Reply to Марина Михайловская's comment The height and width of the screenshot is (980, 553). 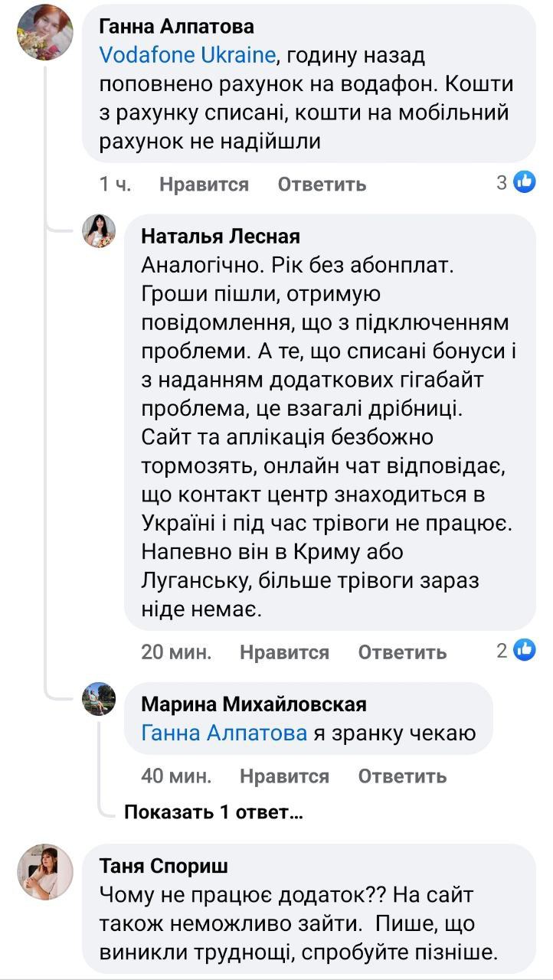click(x=402, y=776)
